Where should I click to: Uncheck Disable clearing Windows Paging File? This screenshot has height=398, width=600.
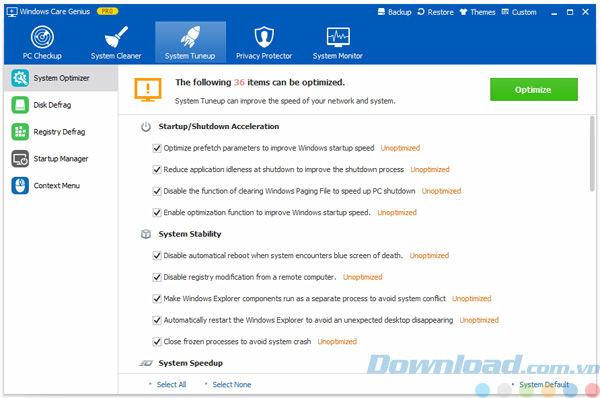157,191
